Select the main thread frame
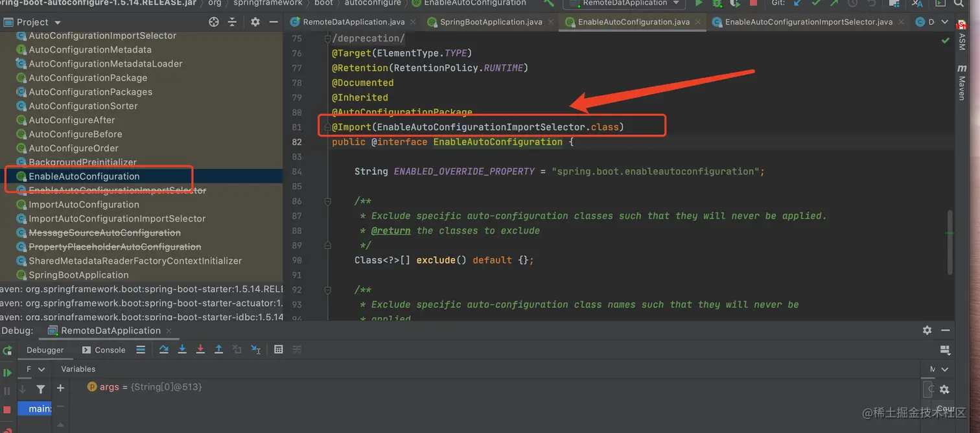 (36, 408)
